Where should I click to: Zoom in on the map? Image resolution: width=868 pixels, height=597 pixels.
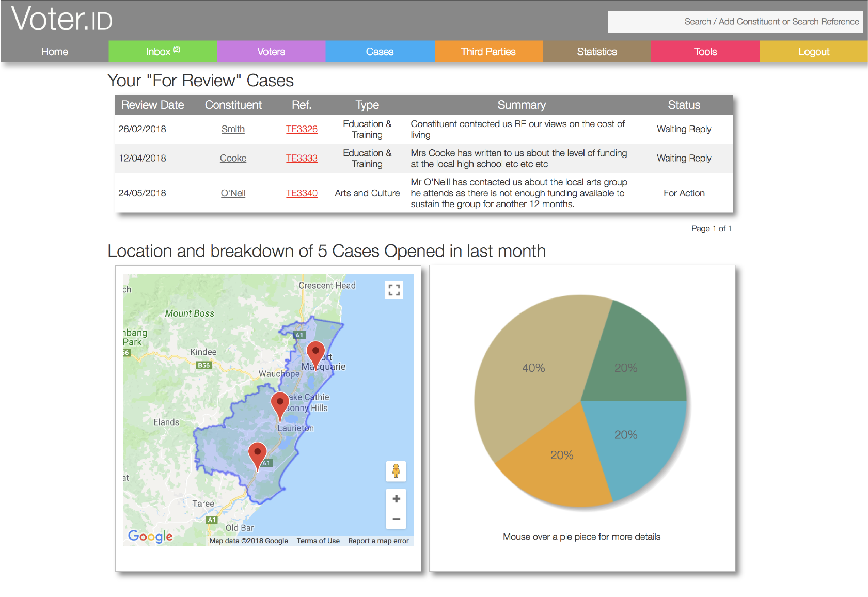(396, 499)
